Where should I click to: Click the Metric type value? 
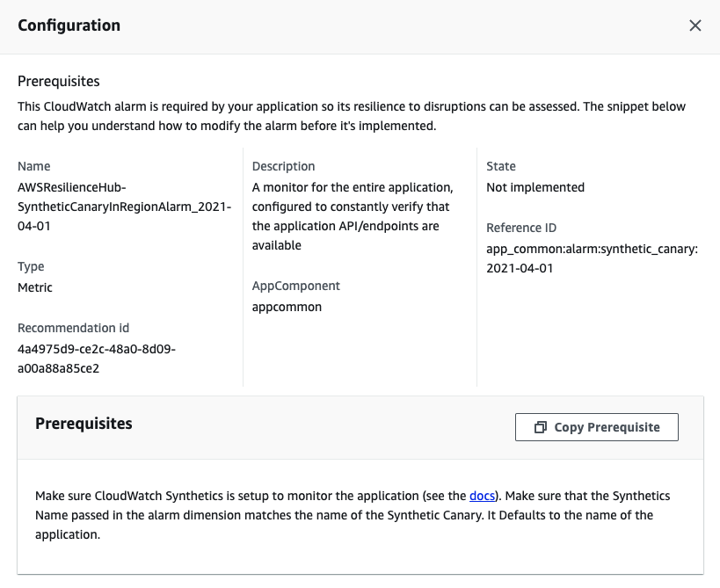(x=35, y=287)
